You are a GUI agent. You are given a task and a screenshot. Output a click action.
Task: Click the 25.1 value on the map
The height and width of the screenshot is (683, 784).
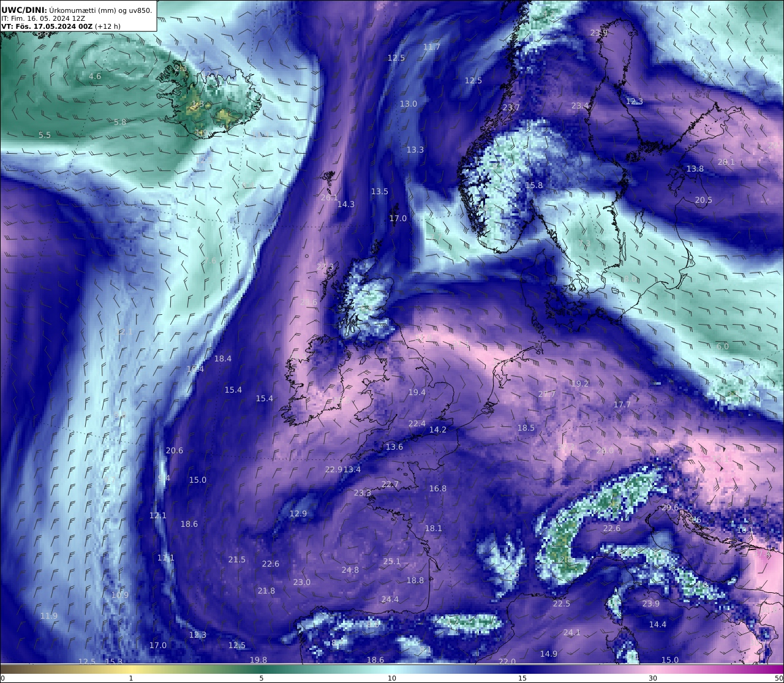click(392, 562)
